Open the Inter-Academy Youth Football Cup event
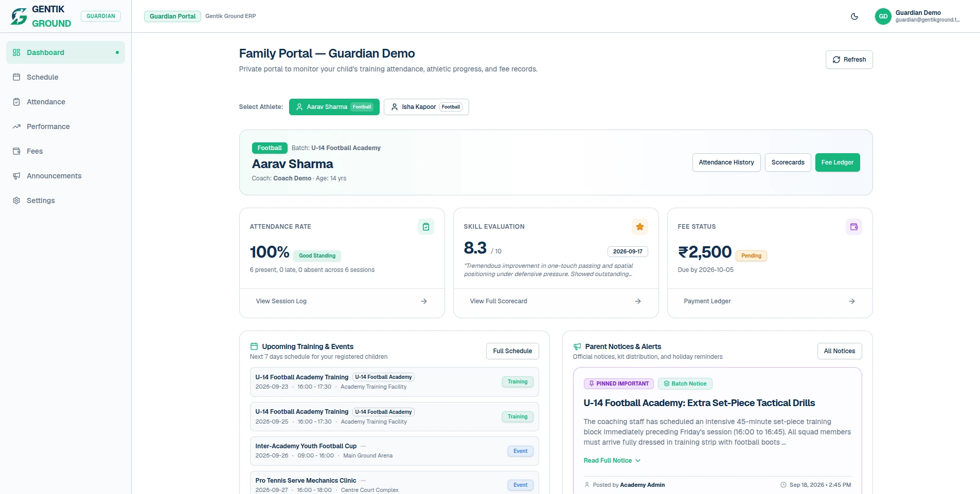The image size is (980, 494). 394,451
